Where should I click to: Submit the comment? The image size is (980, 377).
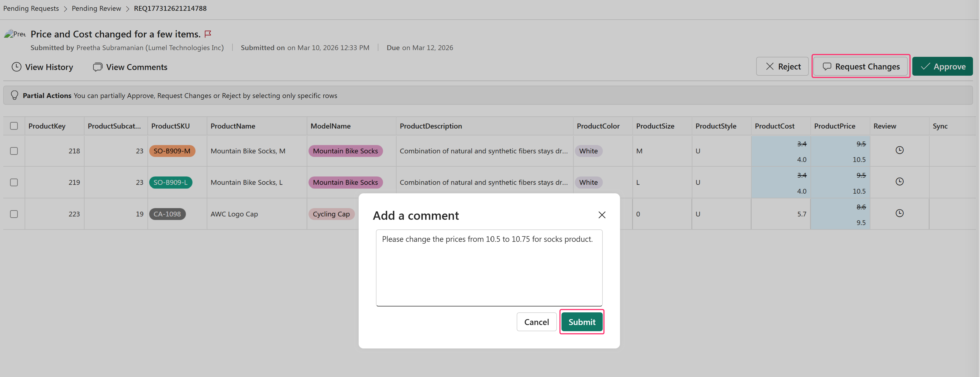pyautogui.click(x=581, y=322)
